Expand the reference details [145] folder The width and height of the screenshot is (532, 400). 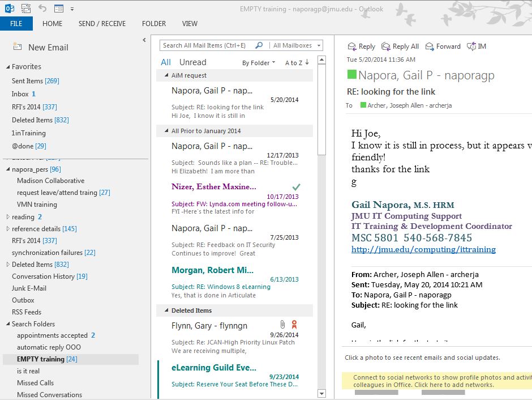tap(8, 228)
